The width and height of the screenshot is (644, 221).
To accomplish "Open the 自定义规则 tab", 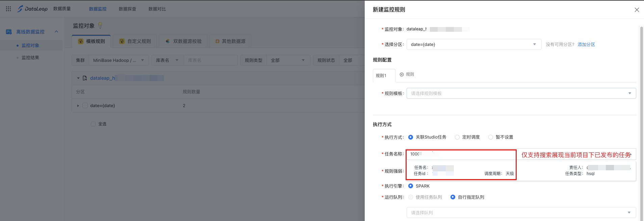I will 135,41.
